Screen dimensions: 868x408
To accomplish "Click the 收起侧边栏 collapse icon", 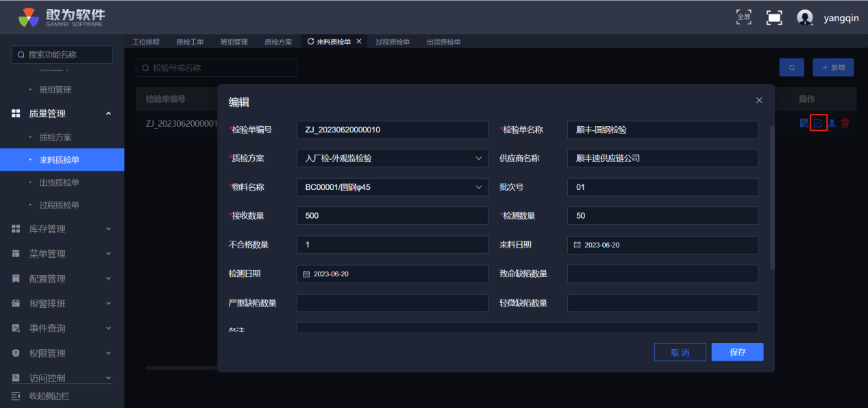I will [x=16, y=396].
